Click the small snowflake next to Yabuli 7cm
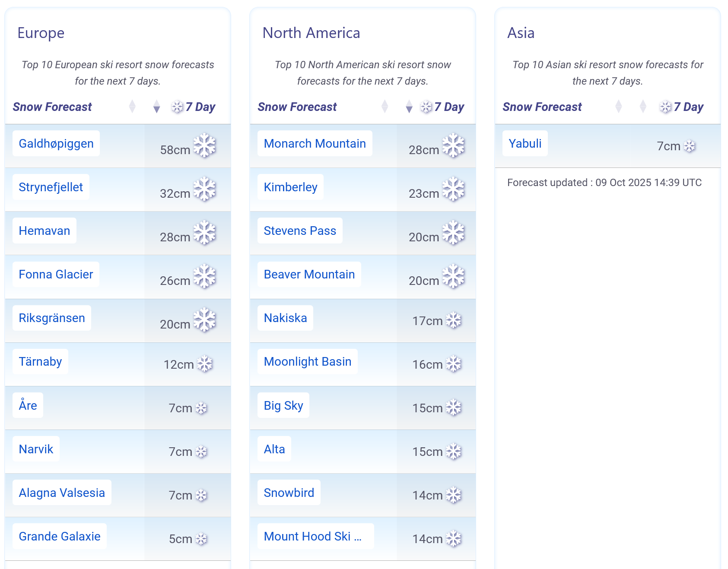 pyautogui.click(x=690, y=146)
